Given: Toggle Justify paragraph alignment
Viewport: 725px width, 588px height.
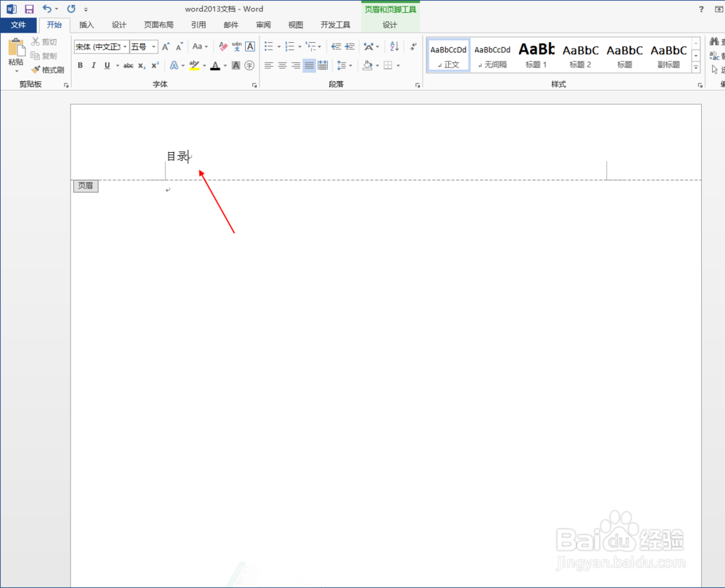Looking at the screenshot, I should 310,66.
